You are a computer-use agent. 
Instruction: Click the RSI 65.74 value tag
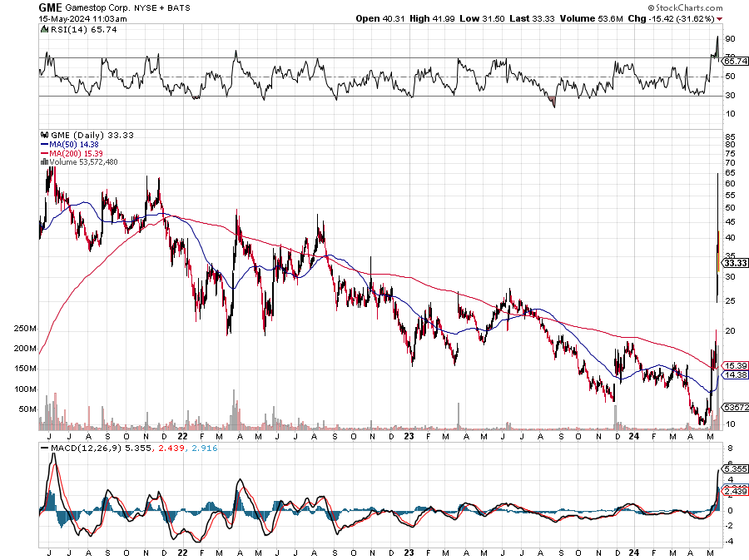tap(735, 61)
